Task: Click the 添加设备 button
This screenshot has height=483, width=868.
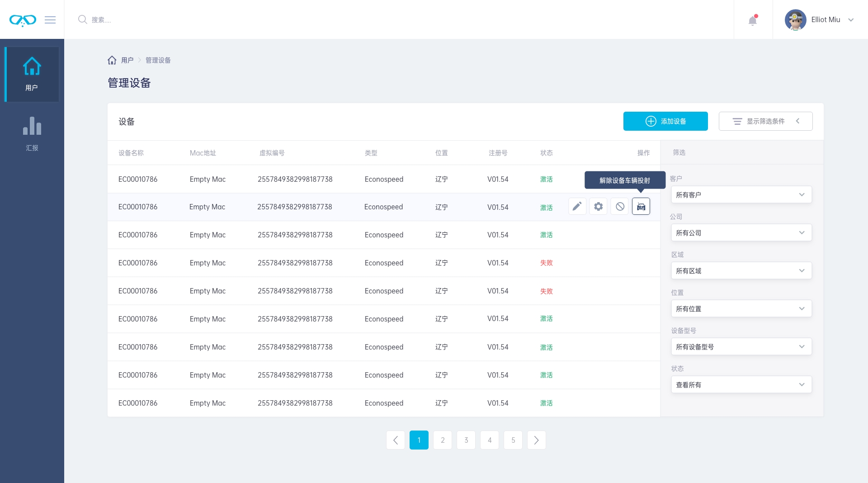Action: (665, 121)
